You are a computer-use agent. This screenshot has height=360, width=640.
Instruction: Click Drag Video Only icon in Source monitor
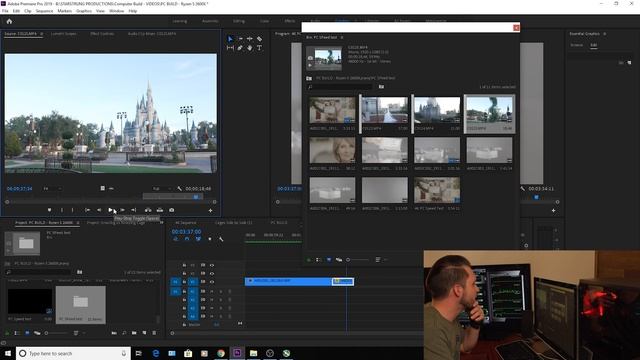(102, 188)
